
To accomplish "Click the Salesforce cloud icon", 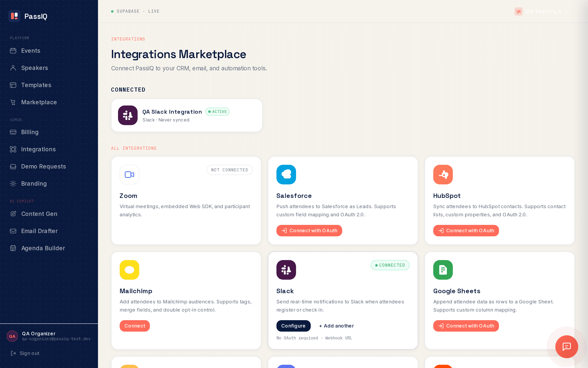I will point(286,175).
